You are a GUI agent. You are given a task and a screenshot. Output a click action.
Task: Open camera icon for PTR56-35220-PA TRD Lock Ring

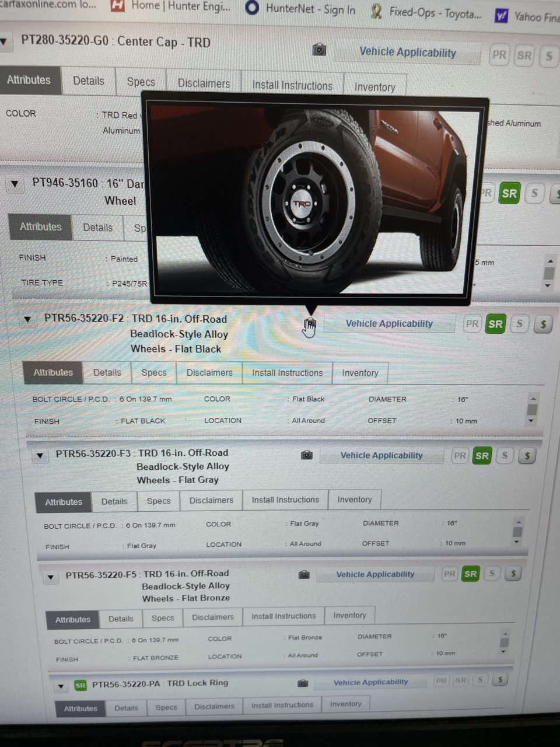[x=302, y=683]
